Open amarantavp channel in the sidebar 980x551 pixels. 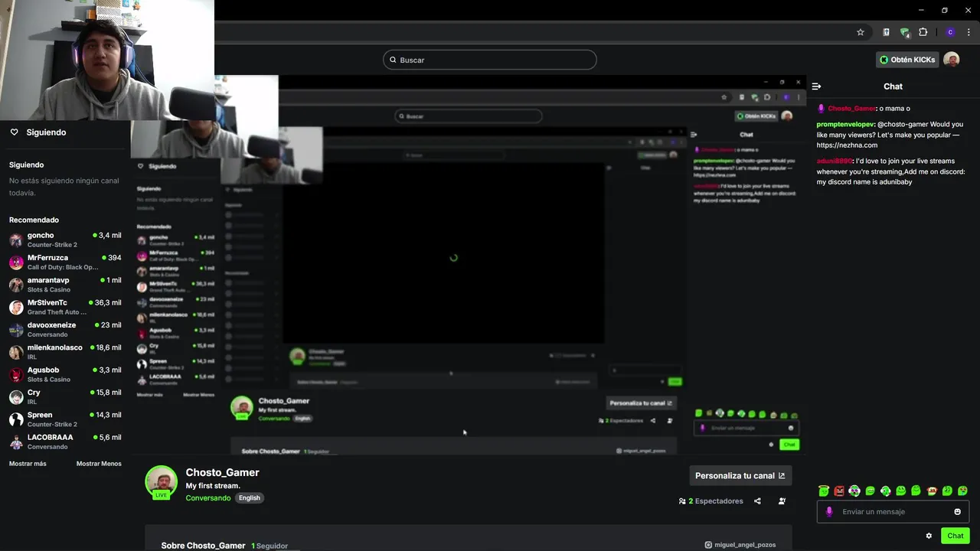pyautogui.click(x=65, y=285)
